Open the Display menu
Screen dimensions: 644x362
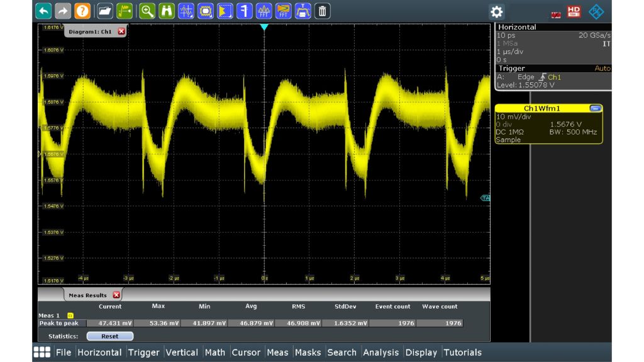tap(423, 353)
